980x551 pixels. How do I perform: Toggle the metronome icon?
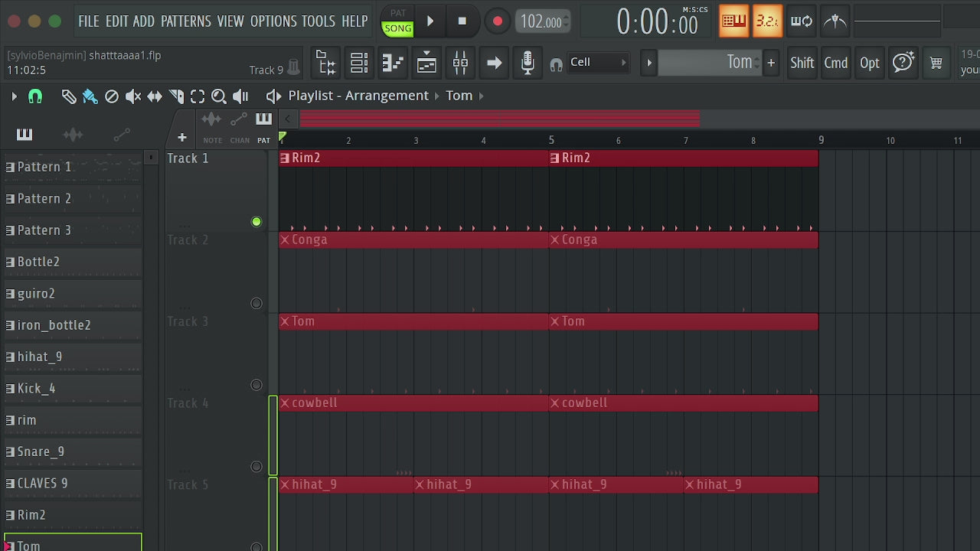point(836,21)
